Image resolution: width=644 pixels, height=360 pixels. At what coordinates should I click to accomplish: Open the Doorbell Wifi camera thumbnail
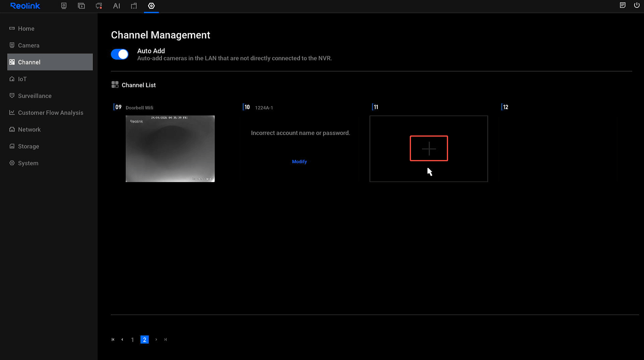point(170,149)
